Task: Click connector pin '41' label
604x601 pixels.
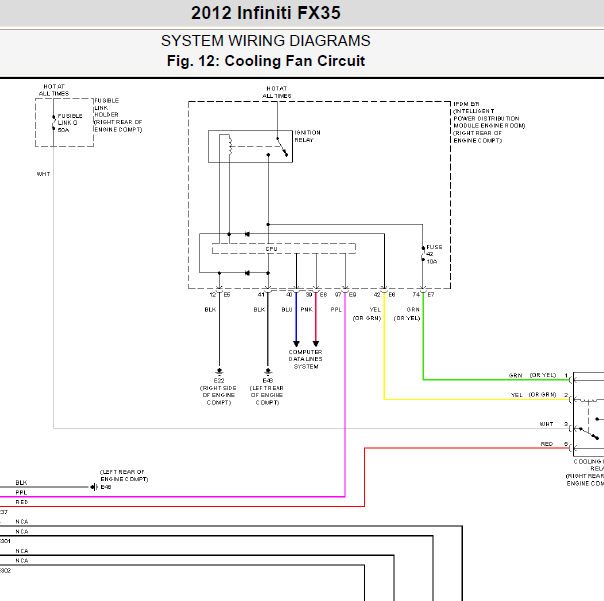Action: pos(261,294)
